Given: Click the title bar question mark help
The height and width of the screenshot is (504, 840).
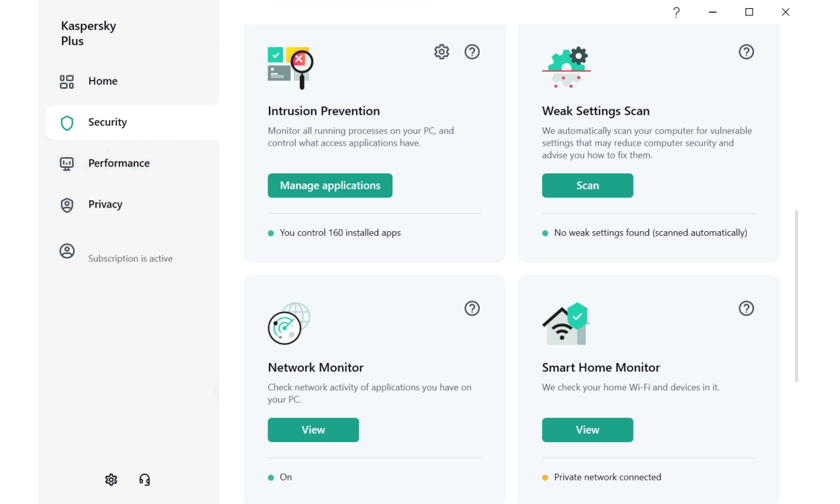Looking at the screenshot, I should point(676,12).
